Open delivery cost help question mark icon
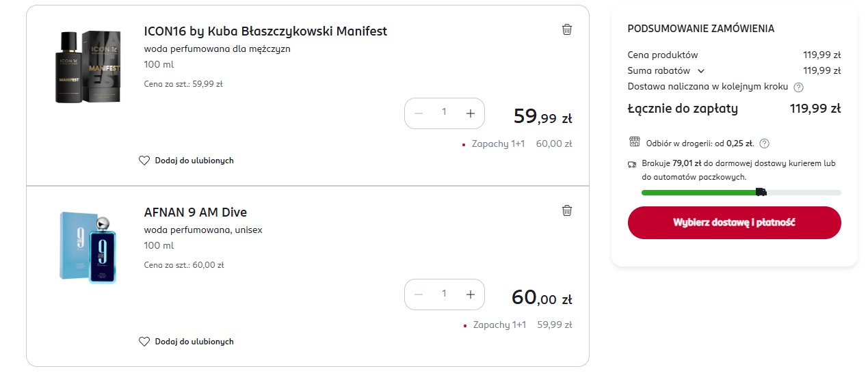Screen dimensions: 868x384 point(798,87)
